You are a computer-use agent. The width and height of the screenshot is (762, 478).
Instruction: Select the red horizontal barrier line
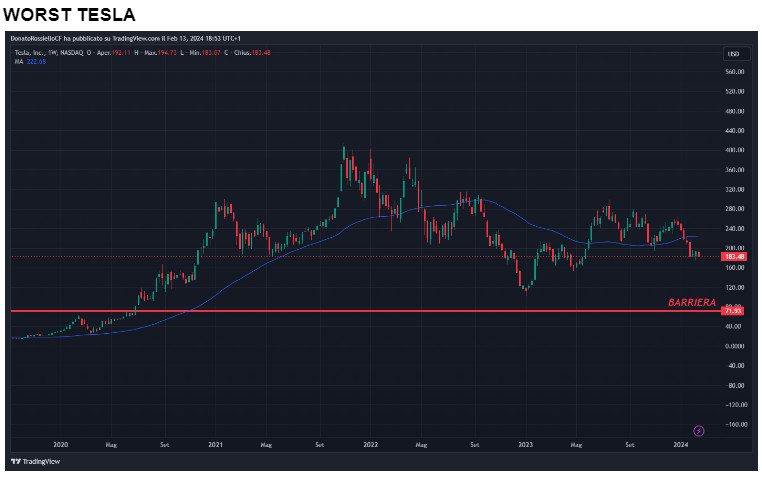(x=365, y=311)
